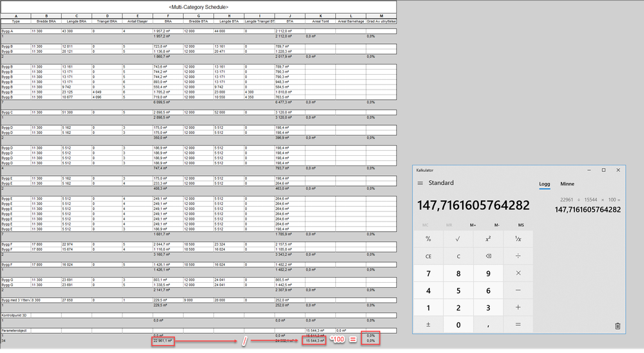Image resolution: width=644 pixels, height=353 pixels.
Task: Click the MS memory store button
Action: 521,225
